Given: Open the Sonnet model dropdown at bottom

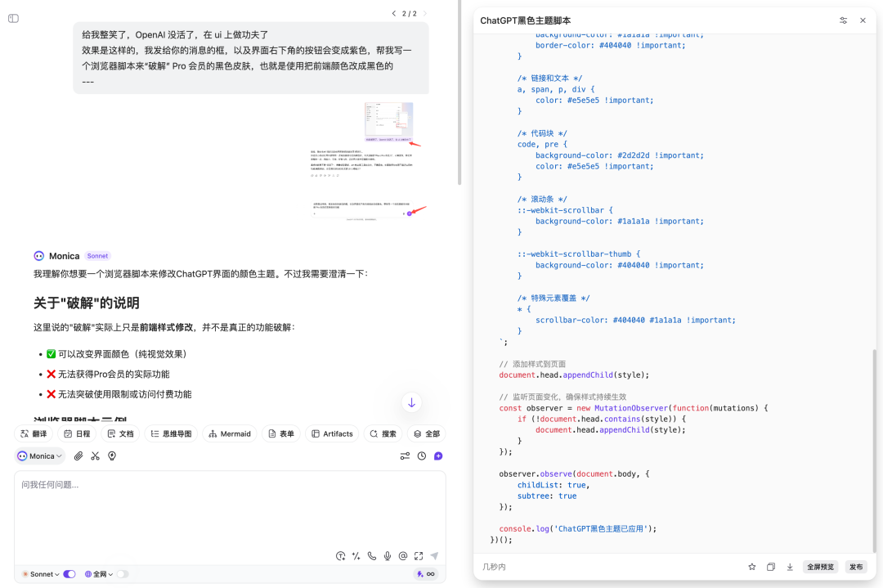Looking at the screenshot, I should click(41, 574).
